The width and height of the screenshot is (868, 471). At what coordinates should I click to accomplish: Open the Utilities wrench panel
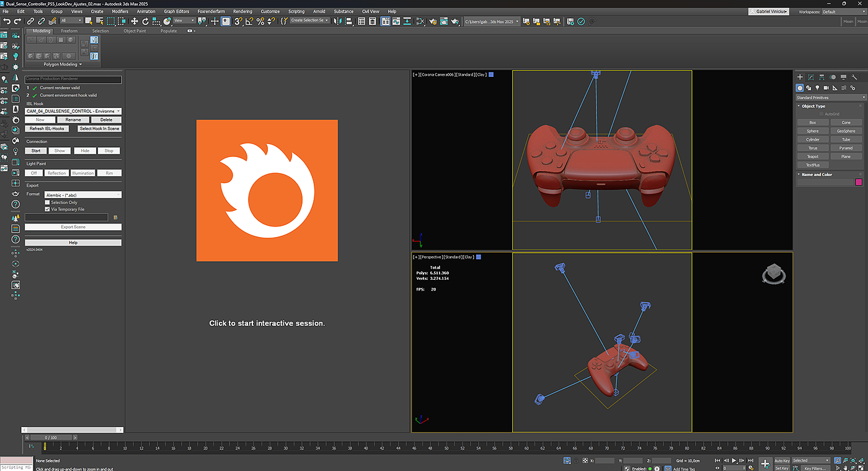(x=854, y=78)
